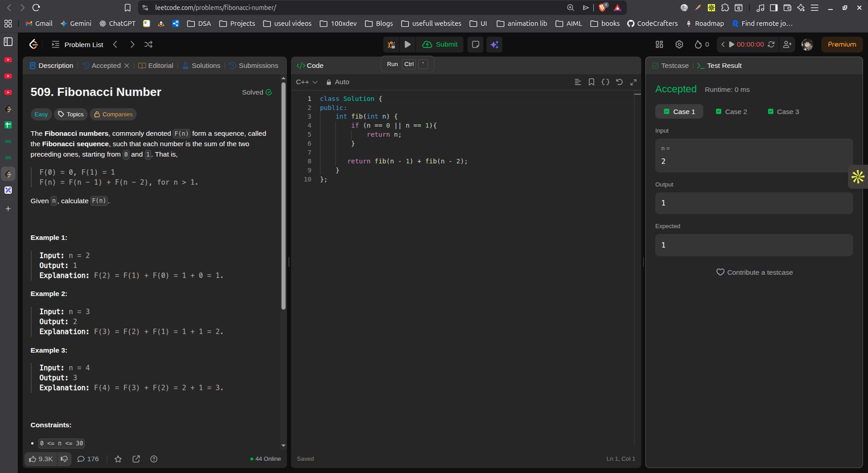
Task: Bookmark the code with the editor bookmark icon
Action: point(591,82)
